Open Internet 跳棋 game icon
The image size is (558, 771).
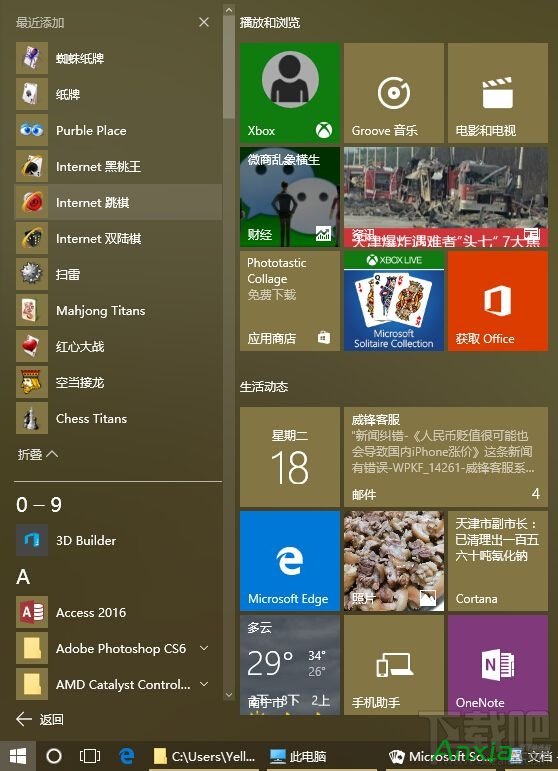pos(32,202)
